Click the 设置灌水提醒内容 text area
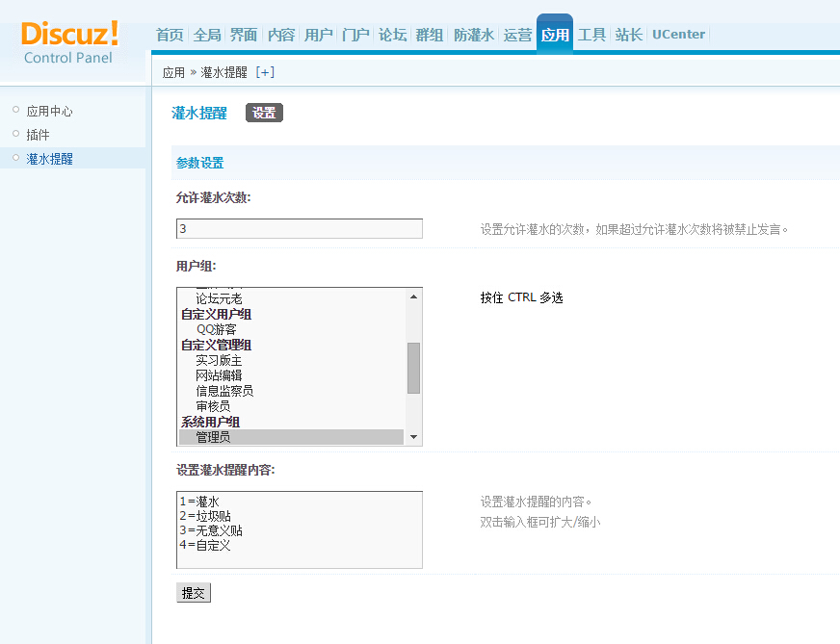 click(299, 529)
